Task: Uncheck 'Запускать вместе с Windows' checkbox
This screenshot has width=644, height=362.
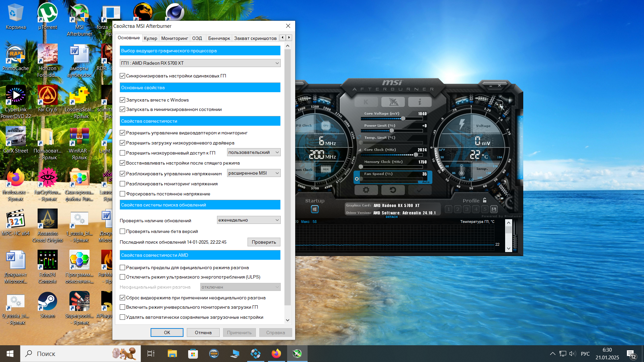Action: tap(122, 100)
